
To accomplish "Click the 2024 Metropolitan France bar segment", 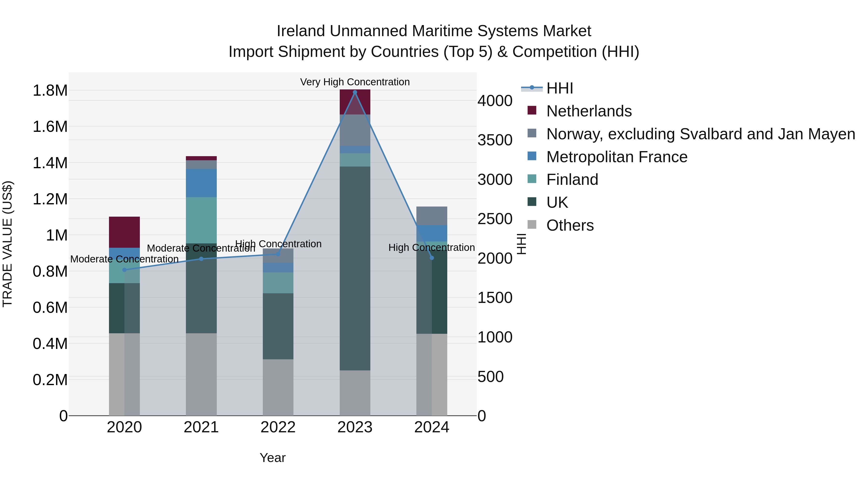I will tap(432, 233).
